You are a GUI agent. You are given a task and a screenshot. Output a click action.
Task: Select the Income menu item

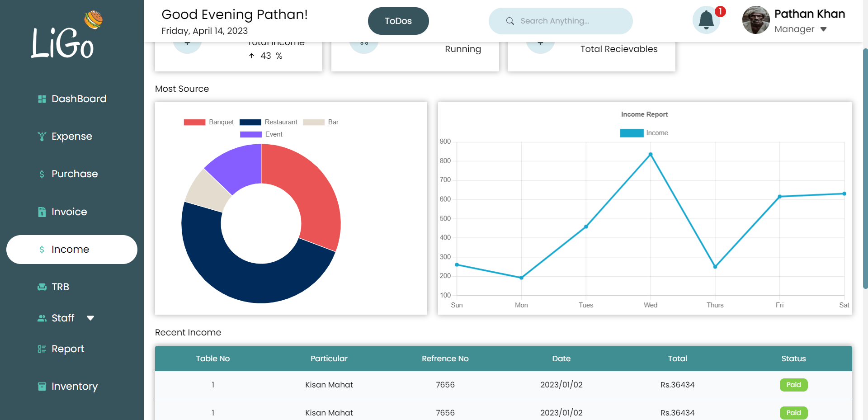(x=71, y=250)
